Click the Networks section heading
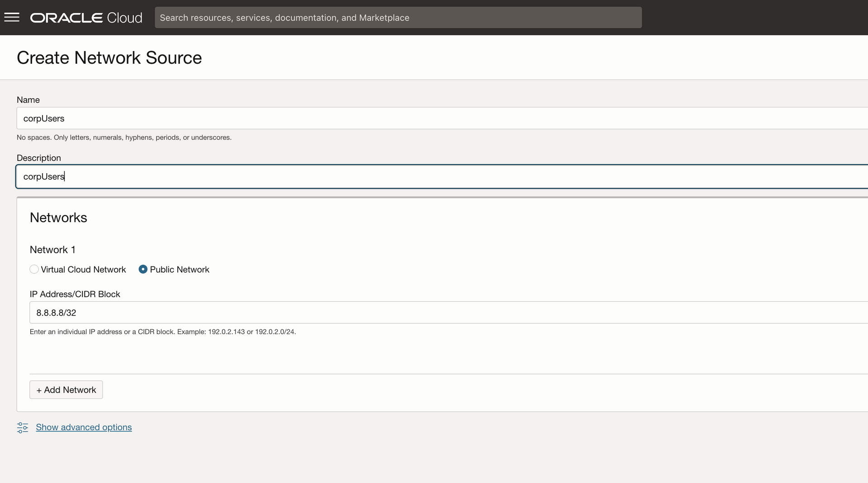This screenshot has height=483, width=868. point(58,218)
